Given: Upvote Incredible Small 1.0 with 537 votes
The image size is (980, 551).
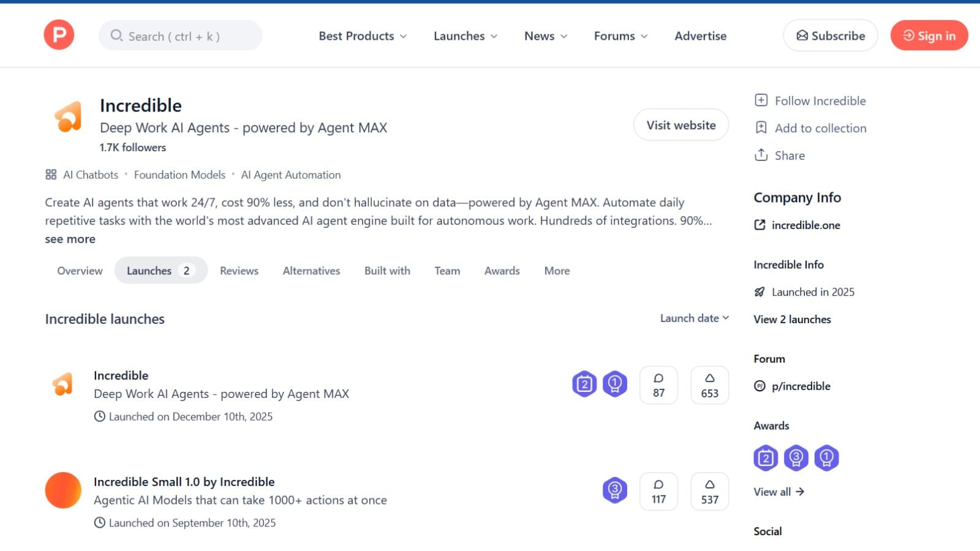Looking at the screenshot, I should pyautogui.click(x=710, y=491).
